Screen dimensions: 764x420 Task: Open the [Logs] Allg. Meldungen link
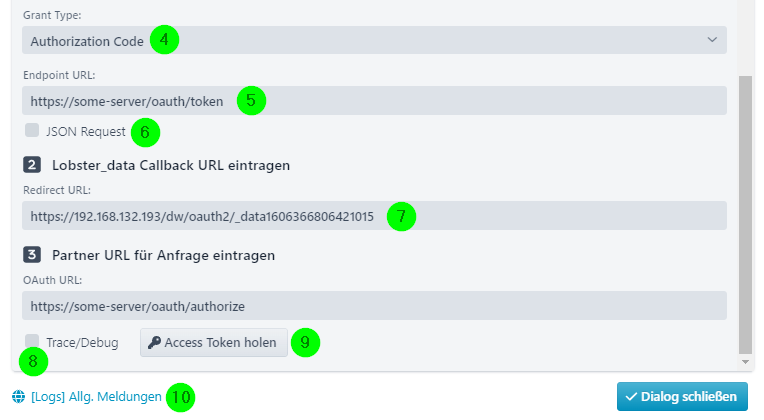tap(96, 396)
